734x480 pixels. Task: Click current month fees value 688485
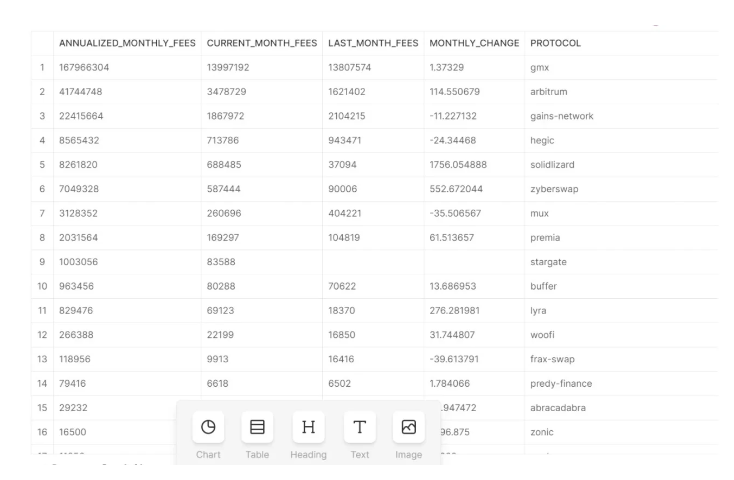pos(224,165)
